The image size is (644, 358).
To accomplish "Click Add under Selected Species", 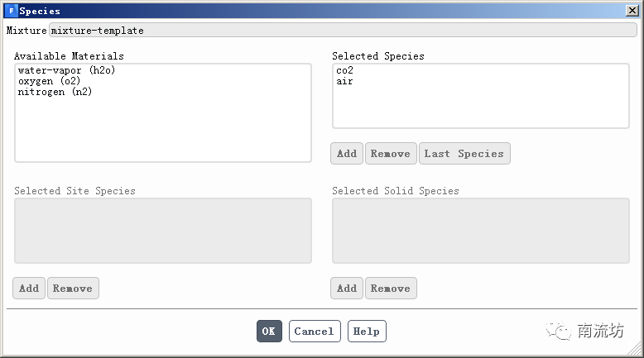I will coord(347,154).
